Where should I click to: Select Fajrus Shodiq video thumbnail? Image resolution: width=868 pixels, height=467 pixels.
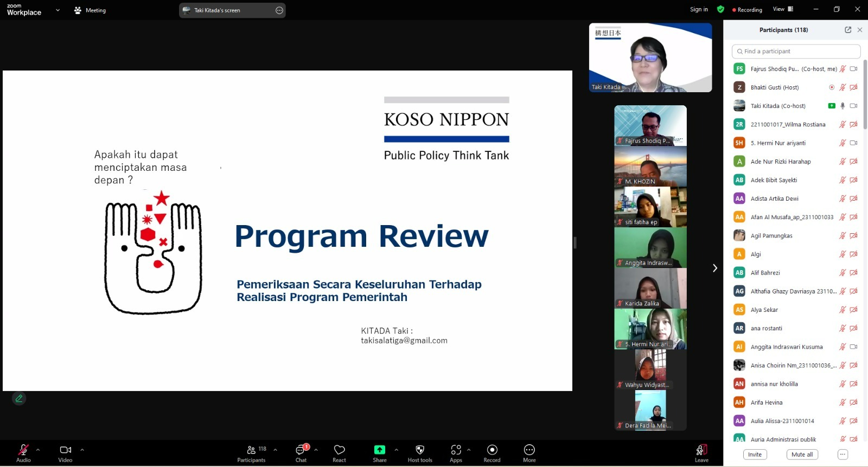point(650,126)
